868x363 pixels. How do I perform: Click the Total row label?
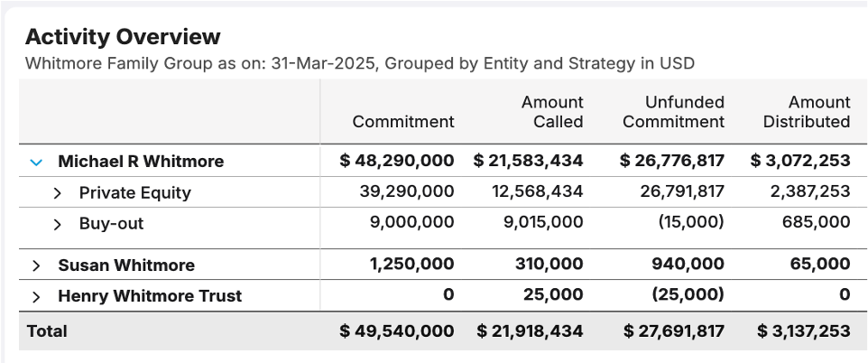click(47, 331)
